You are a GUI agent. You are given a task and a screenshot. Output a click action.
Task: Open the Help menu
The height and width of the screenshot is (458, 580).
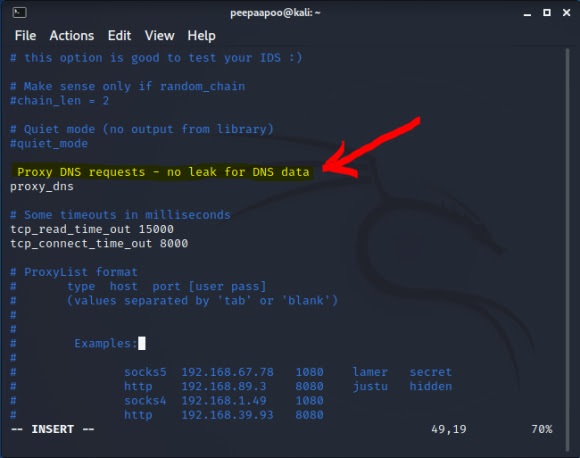tap(201, 36)
